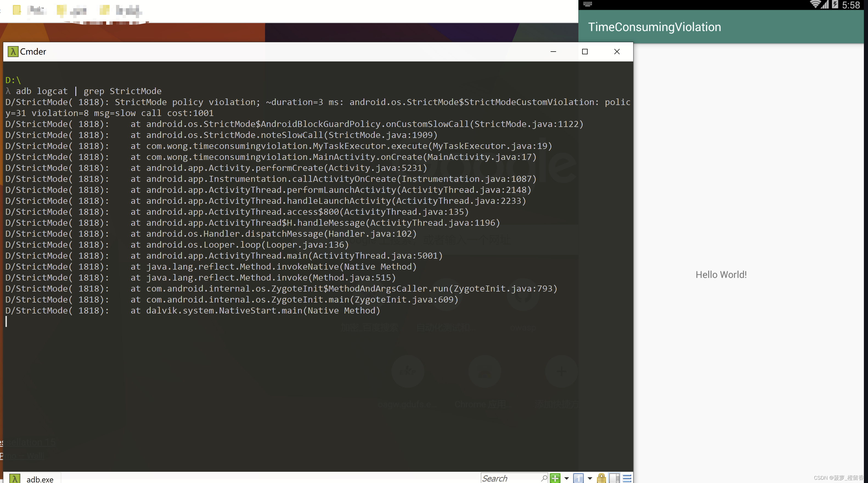Minimize the Cmder window
The image size is (868, 483).
553,52
